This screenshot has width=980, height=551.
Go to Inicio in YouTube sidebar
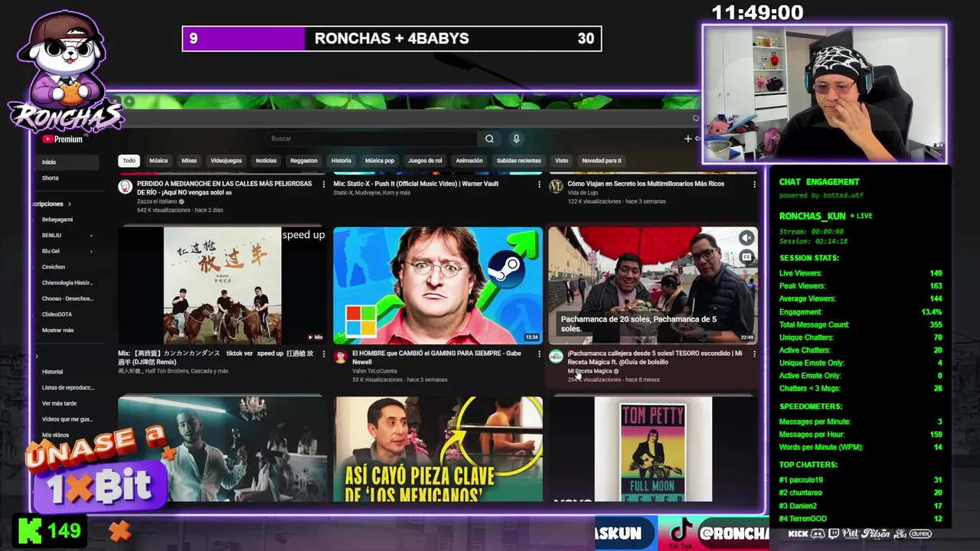point(67,162)
